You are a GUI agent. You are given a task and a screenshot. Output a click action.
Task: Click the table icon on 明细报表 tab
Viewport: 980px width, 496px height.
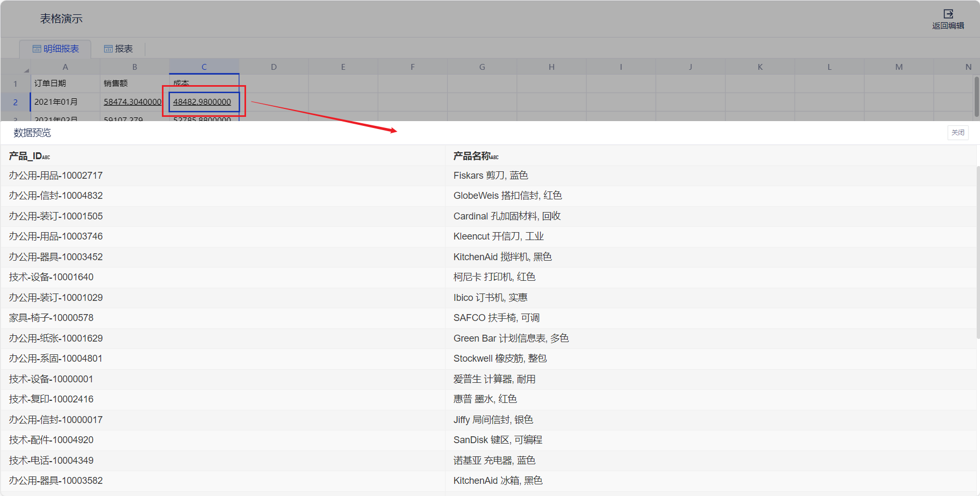37,49
